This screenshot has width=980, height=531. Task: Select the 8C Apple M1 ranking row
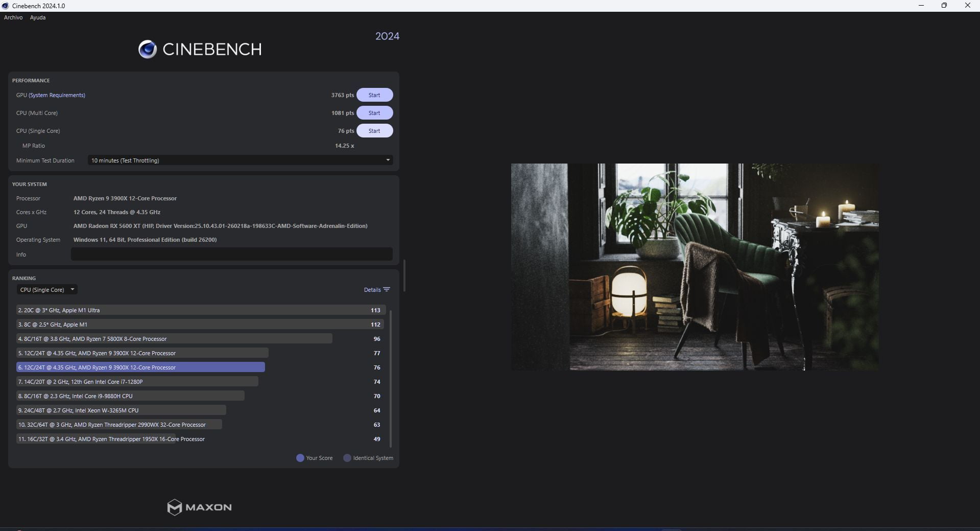(201, 325)
